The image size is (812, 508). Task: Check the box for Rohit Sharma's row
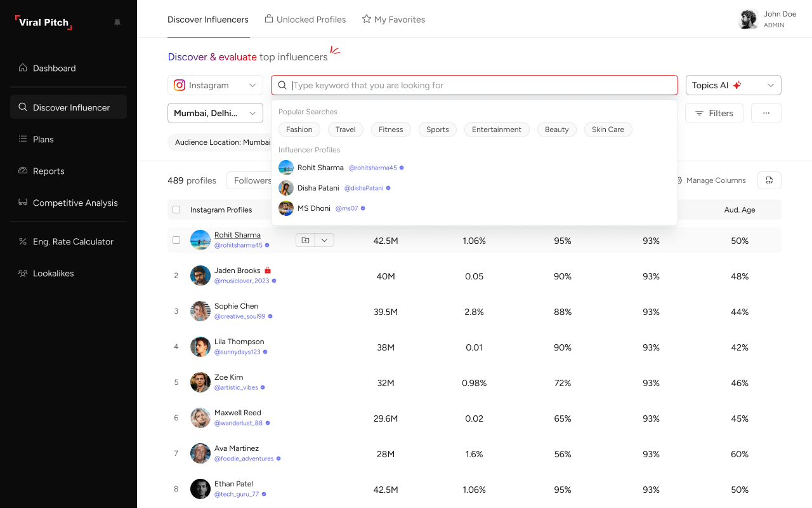tap(176, 240)
